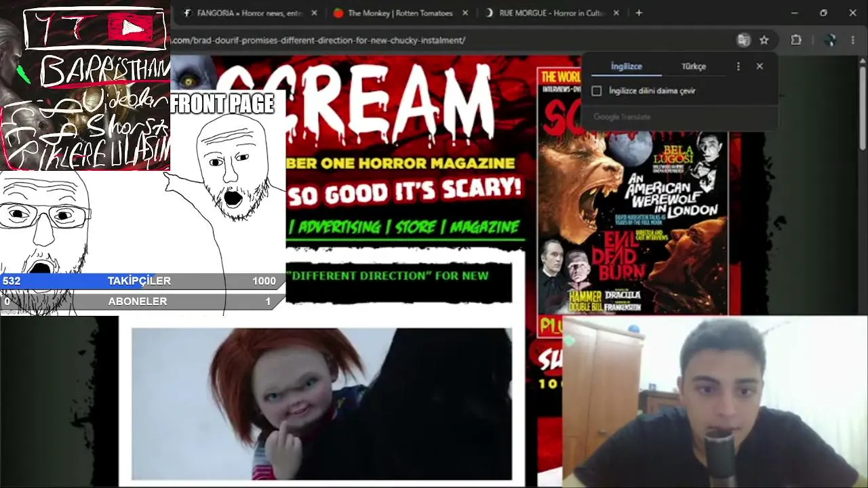Switch to the FANGORIA browser tab

pyautogui.click(x=249, y=13)
